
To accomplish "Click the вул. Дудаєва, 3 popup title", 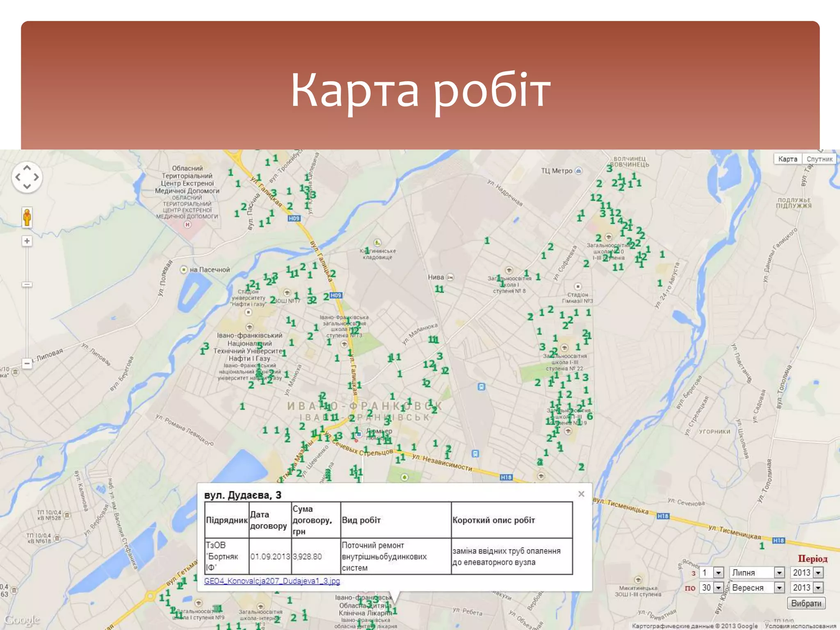I will click(x=243, y=495).
